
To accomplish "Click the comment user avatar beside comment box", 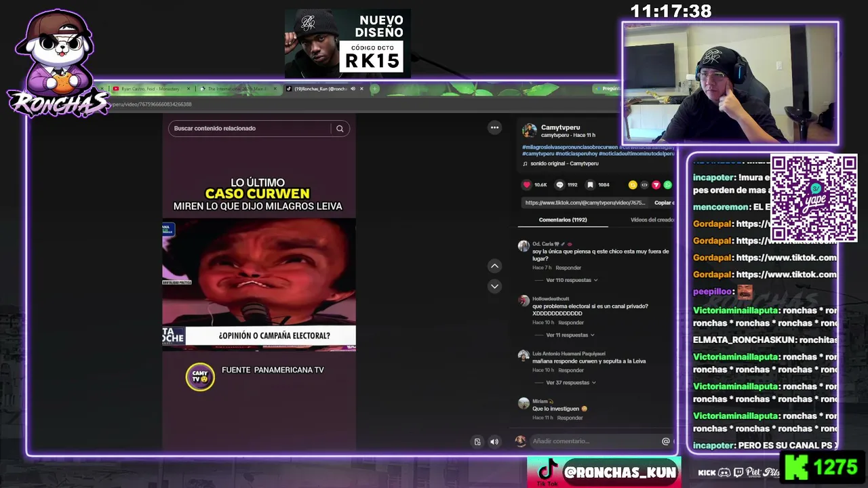I will pos(520,441).
